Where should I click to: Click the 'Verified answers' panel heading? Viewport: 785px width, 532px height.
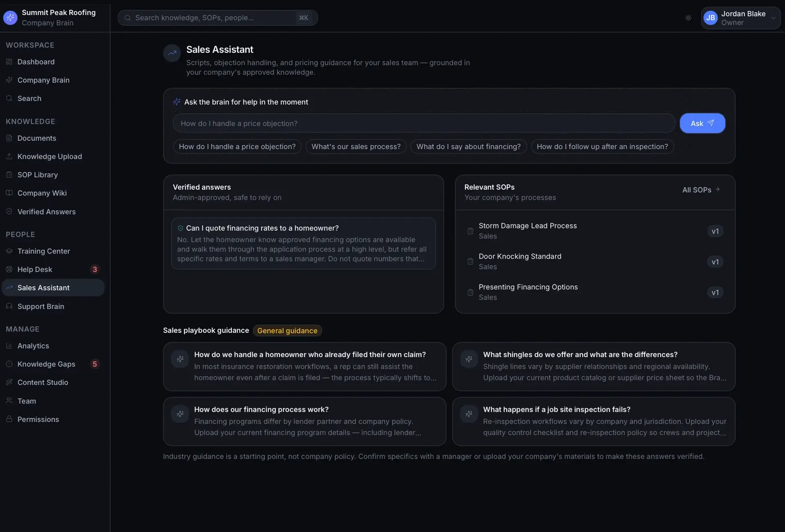202,187
